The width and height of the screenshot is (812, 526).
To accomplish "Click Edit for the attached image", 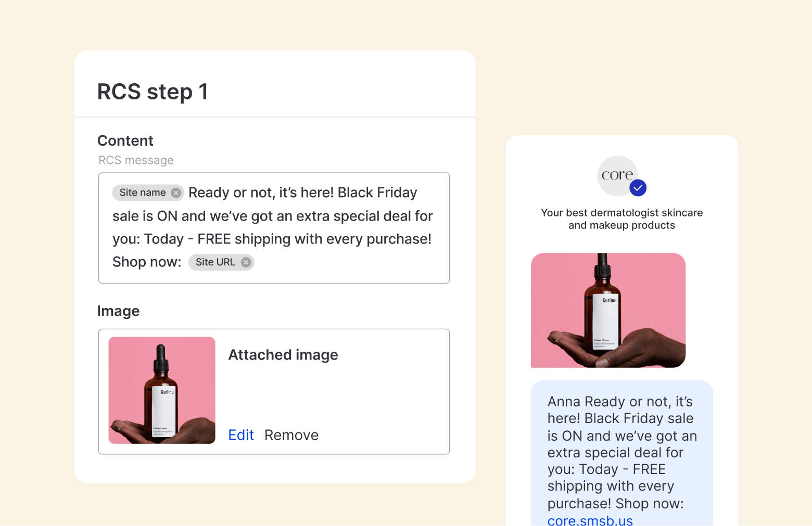I will [x=241, y=435].
